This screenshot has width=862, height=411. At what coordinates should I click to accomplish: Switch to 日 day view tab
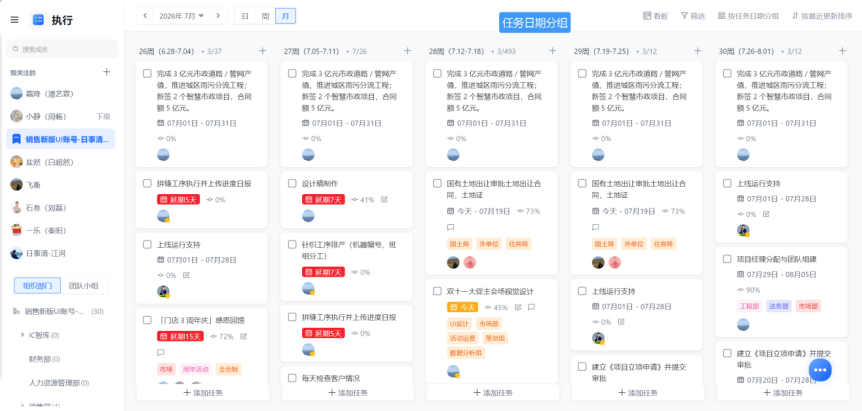pyautogui.click(x=245, y=16)
